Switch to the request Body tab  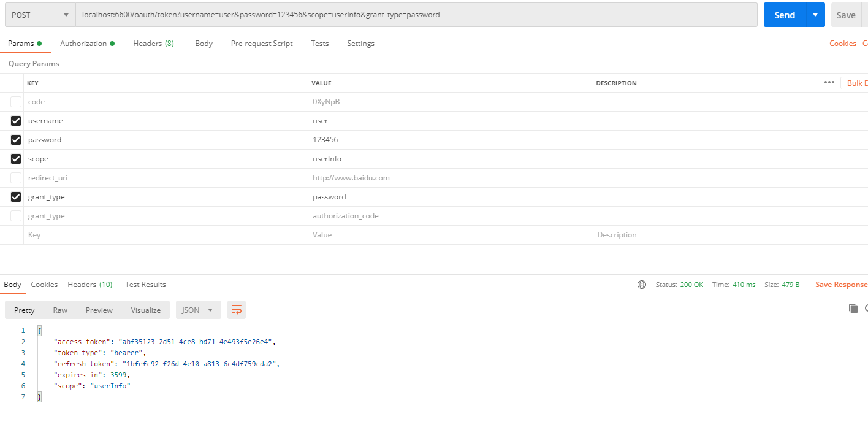coord(204,44)
